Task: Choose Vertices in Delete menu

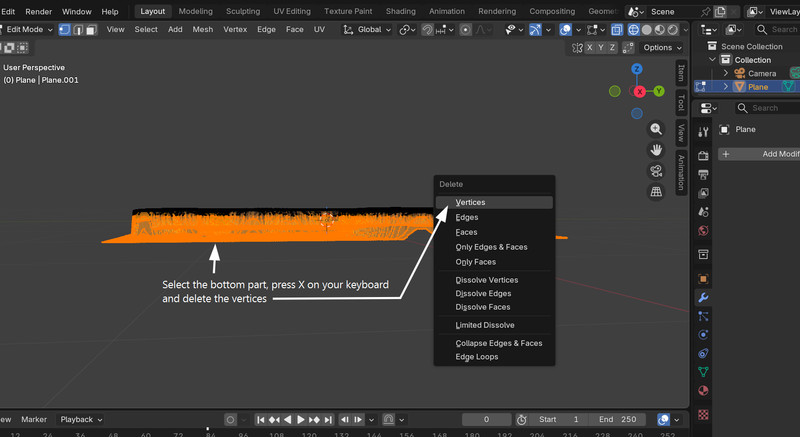Action: coord(494,202)
